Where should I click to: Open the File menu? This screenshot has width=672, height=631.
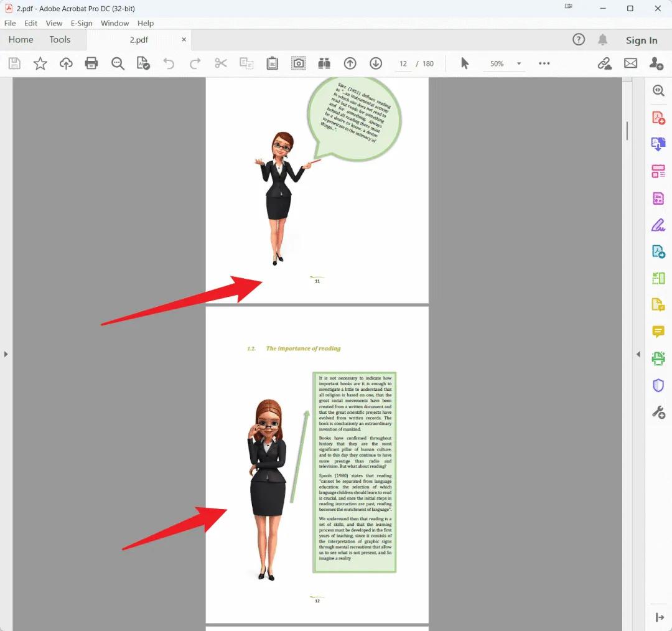coord(10,23)
